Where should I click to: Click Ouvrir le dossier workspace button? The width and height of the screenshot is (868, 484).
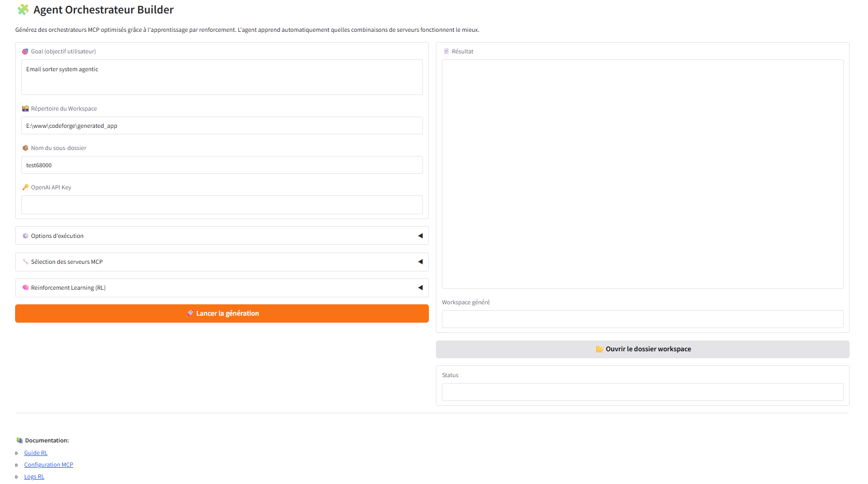[x=643, y=349]
